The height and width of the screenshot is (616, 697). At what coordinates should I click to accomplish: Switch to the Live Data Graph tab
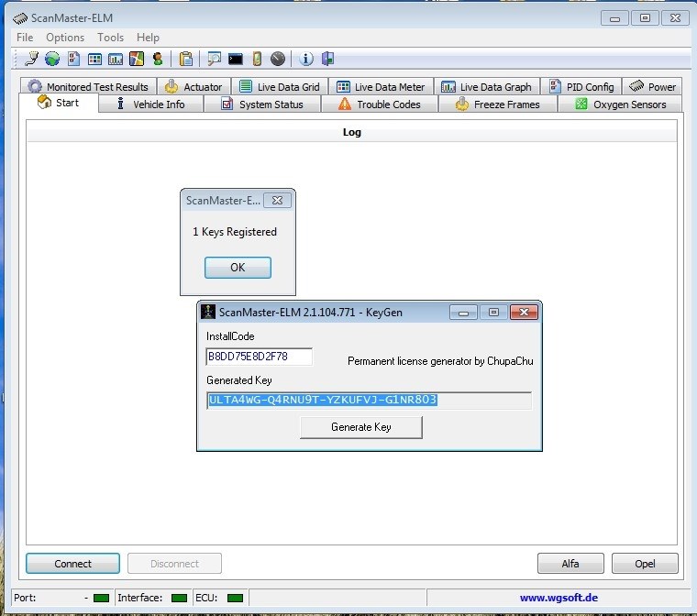pos(486,87)
